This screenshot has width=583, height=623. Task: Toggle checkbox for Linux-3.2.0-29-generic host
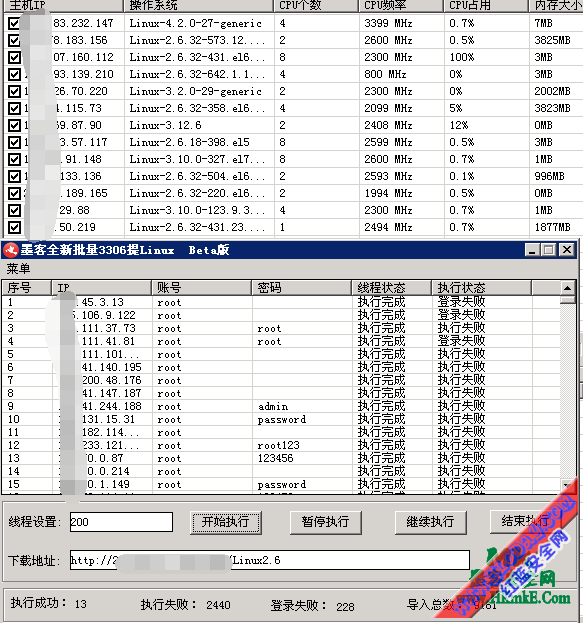tap(14, 91)
